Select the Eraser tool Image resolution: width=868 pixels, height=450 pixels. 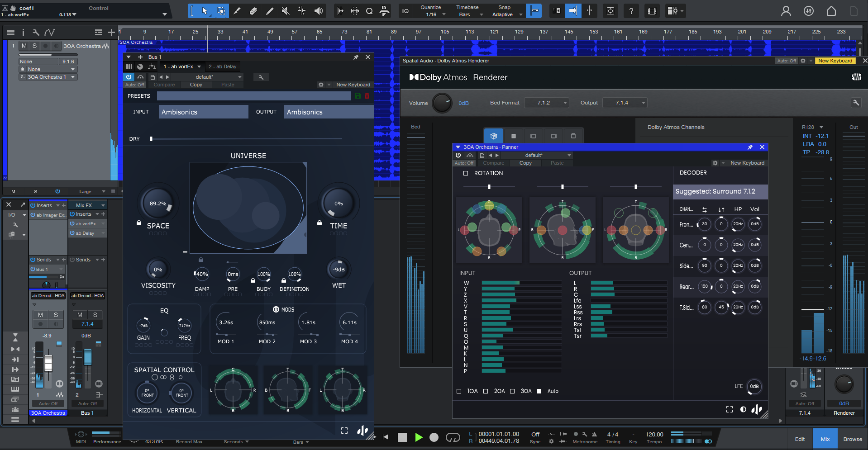tap(253, 11)
